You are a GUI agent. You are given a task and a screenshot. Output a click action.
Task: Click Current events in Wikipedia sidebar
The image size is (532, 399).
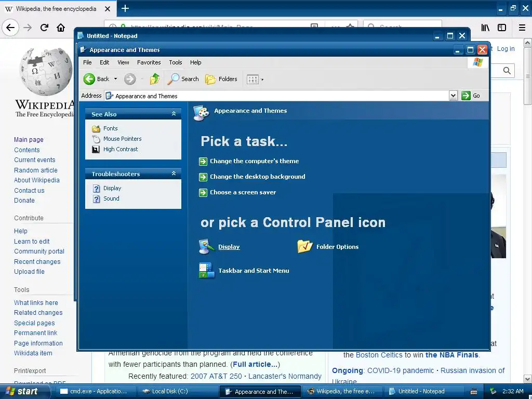(x=35, y=160)
